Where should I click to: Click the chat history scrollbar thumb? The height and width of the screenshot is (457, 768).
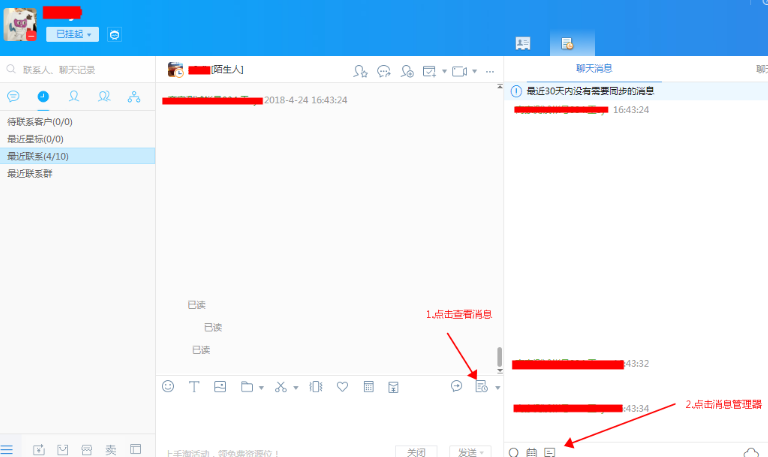[500, 357]
